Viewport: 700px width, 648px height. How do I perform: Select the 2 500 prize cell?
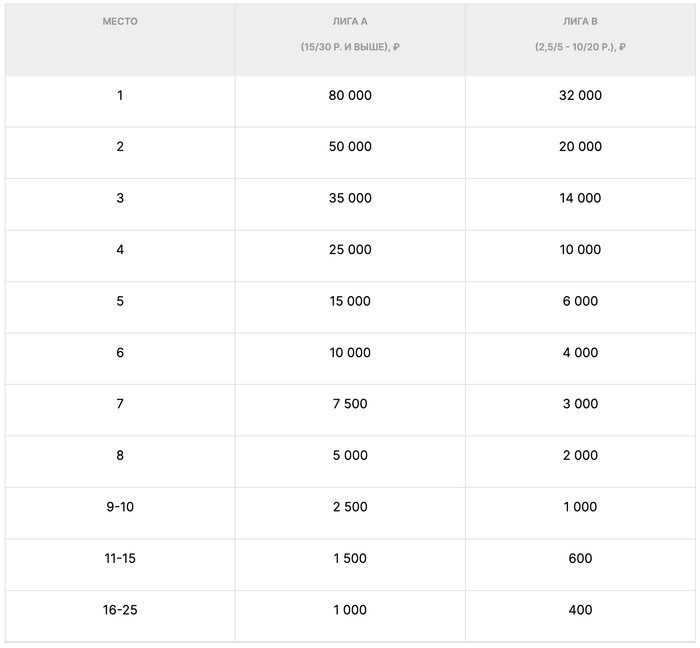[350, 507]
